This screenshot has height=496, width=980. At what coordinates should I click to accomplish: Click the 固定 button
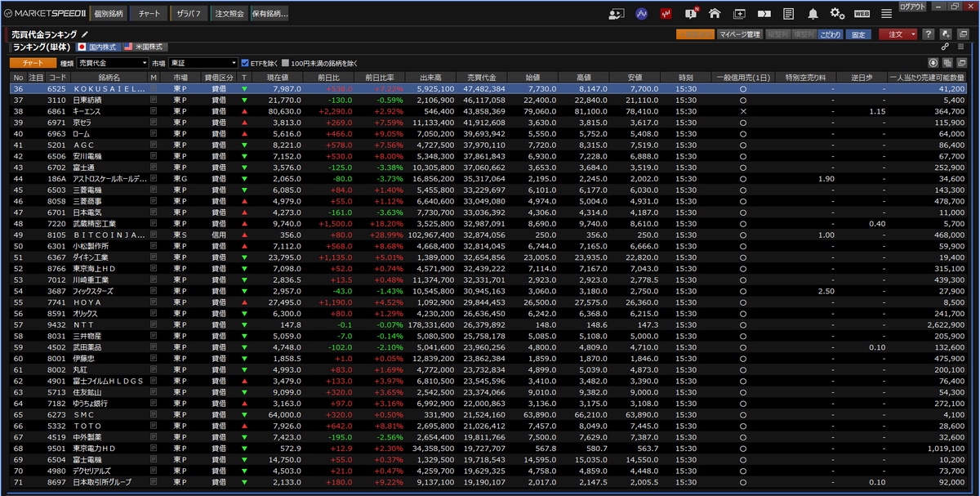click(857, 34)
